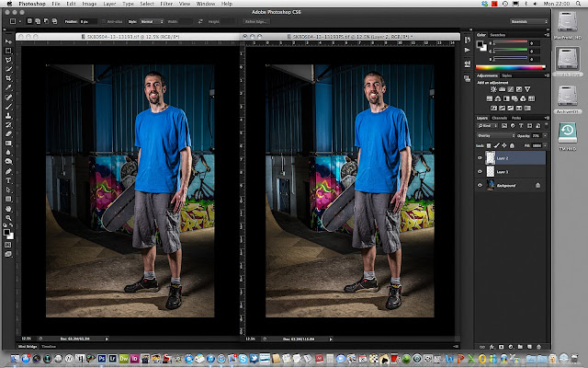Select the Brush tool
This screenshot has width=588, height=368.
[x=8, y=107]
